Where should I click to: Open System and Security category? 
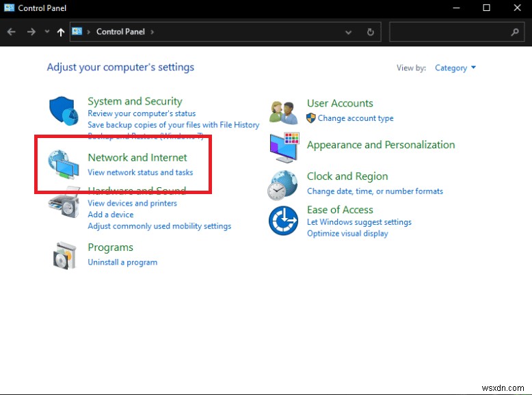click(135, 101)
